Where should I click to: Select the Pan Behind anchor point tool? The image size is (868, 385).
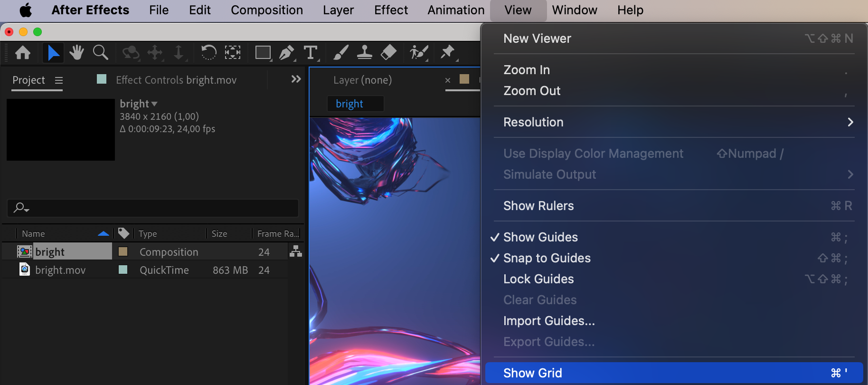233,52
